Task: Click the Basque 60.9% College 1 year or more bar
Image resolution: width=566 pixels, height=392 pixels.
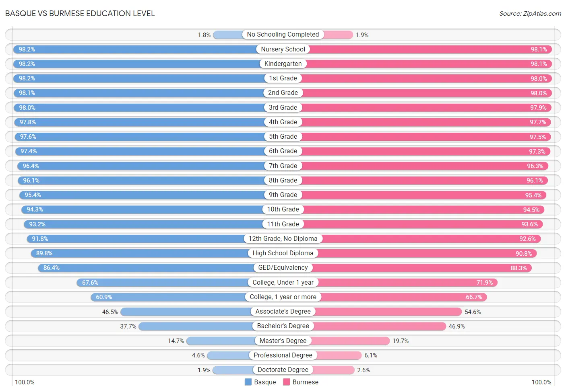Action: tap(168, 297)
